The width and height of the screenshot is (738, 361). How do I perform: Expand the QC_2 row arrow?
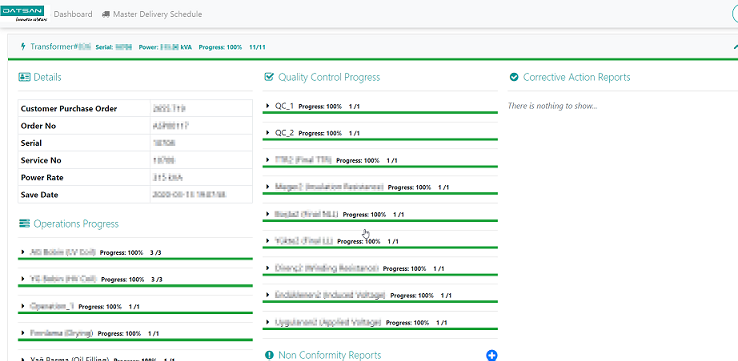[x=267, y=133]
